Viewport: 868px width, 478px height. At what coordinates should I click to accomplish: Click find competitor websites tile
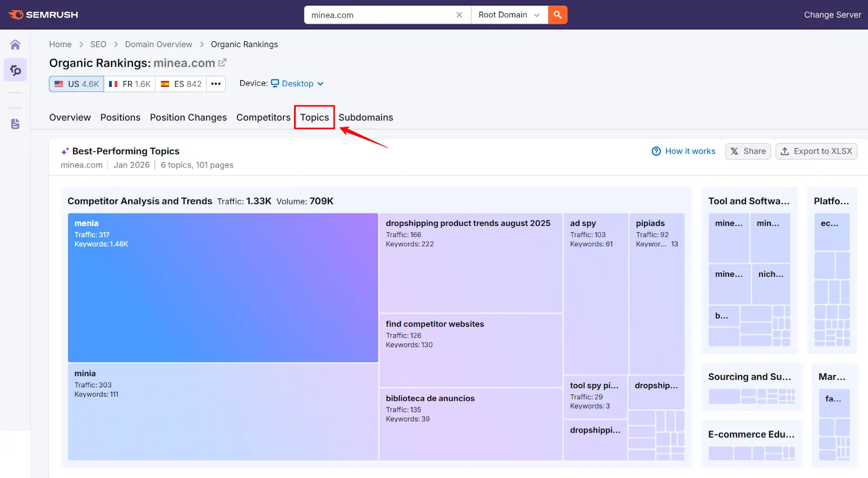pos(471,350)
